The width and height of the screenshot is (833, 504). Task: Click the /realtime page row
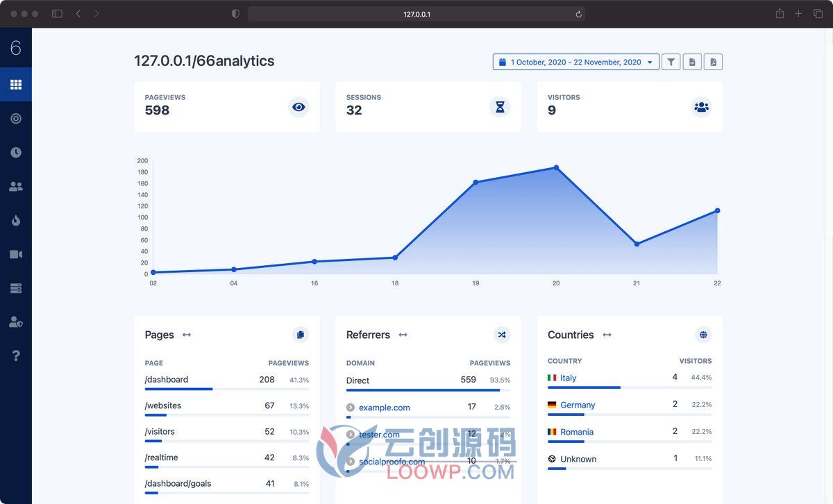[x=227, y=460]
